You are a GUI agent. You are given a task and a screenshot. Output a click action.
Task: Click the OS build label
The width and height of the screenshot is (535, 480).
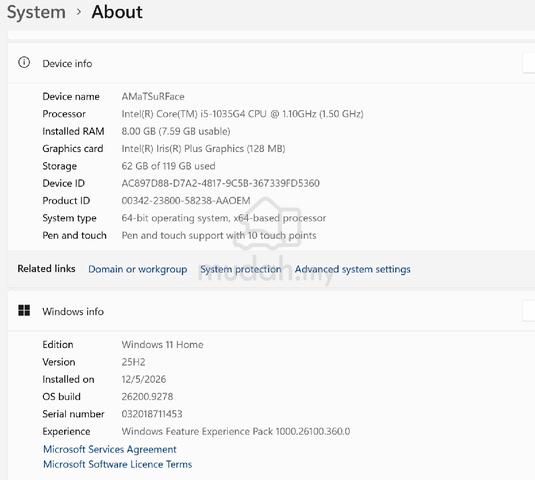click(61, 397)
